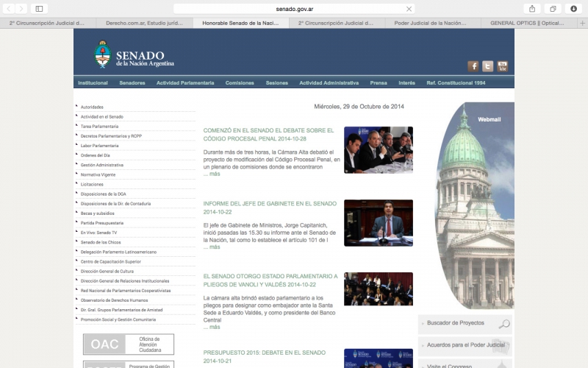This screenshot has width=588, height=368.
Task: Open the Actividad Parlamentaria menu
Action: (185, 83)
